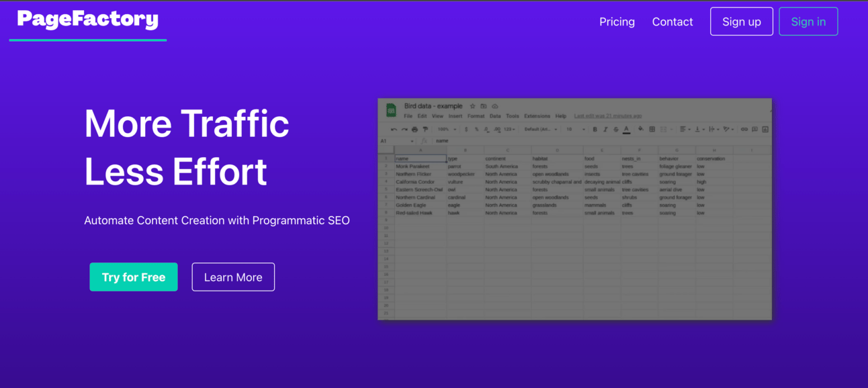Open the horizontal align control
The width and height of the screenshot is (868, 388).
click(x=685, y=130)
